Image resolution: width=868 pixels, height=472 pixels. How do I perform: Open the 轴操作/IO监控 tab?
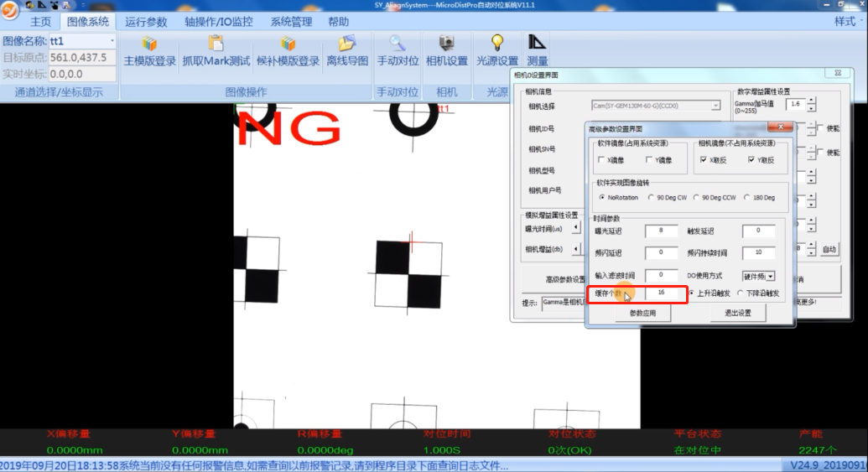218,22
